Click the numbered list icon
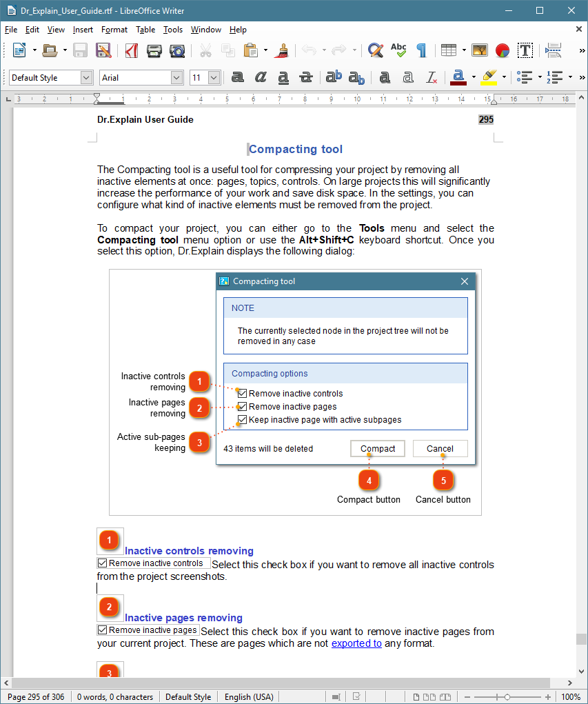 (555, 77)
